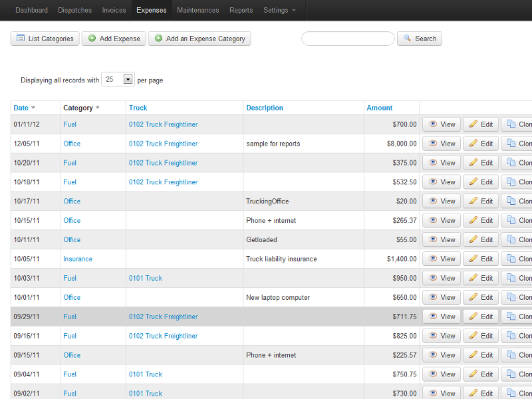Edit the 09/29/11 fuel expense
532x399 pixels.
480,317
